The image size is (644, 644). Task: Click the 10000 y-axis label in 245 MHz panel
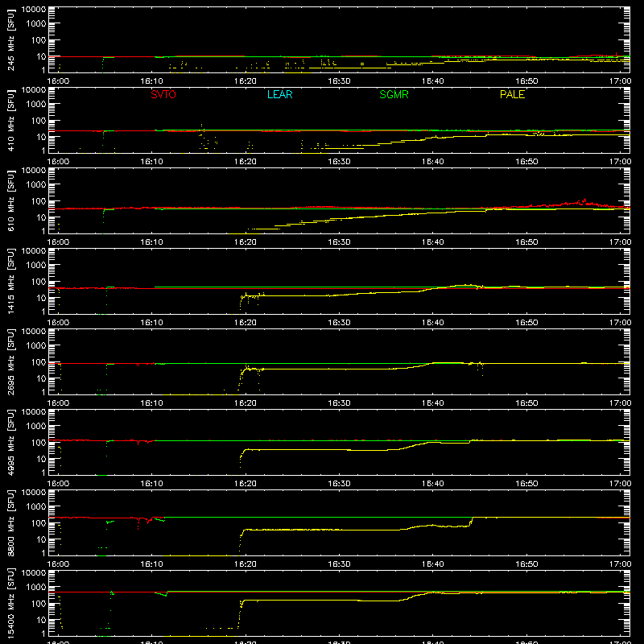click(34, 10)
